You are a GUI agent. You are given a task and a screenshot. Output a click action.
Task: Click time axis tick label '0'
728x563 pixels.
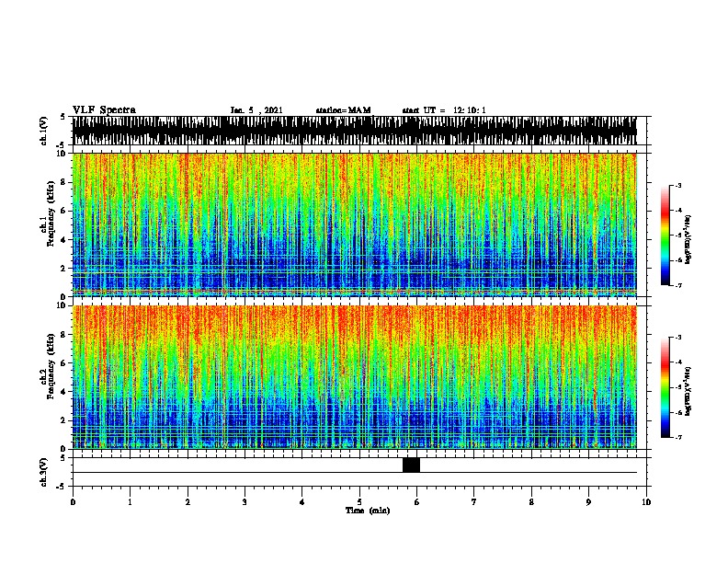(73, 501)
